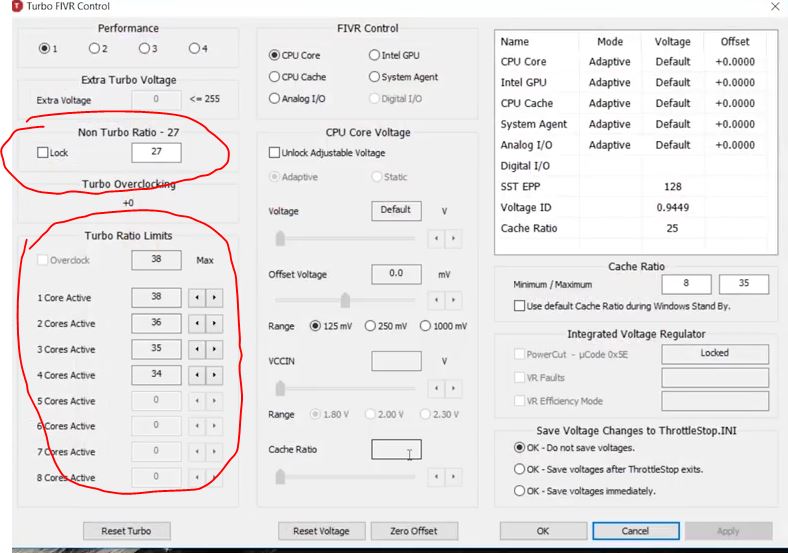The width and height of the screenshot is (788, 553).
Task: Click the Offset column header
Action: pyautogui.click(x=735, y=42)
